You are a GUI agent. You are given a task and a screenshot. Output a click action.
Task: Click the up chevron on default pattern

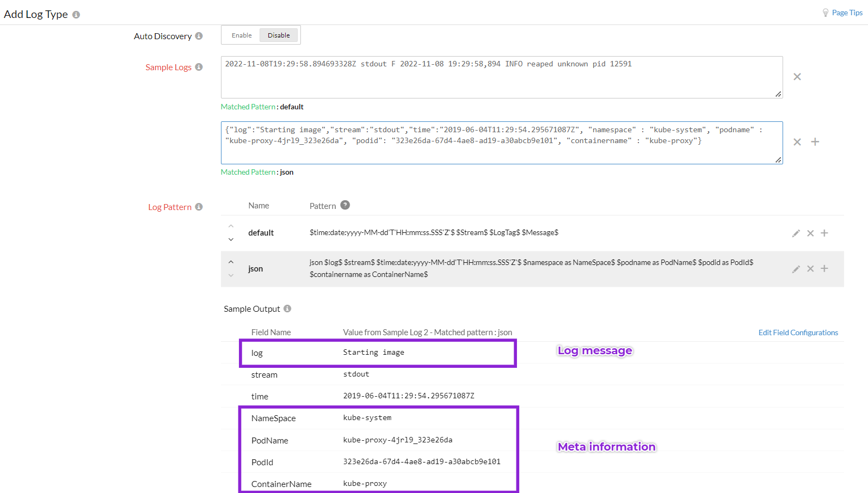231,226
